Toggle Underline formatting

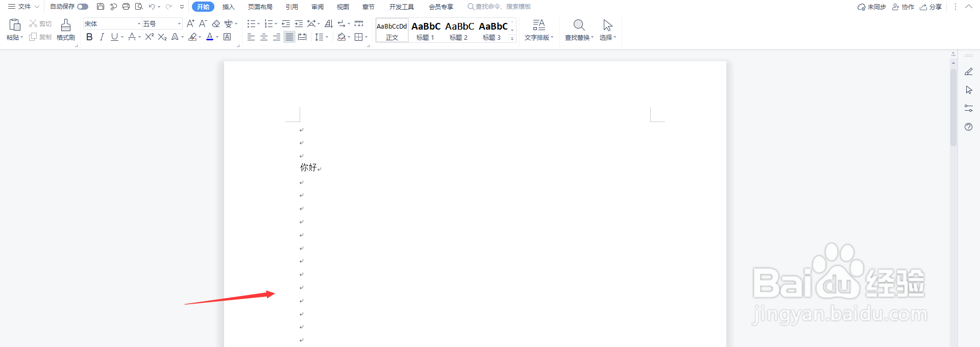click(x=114, y=37)
